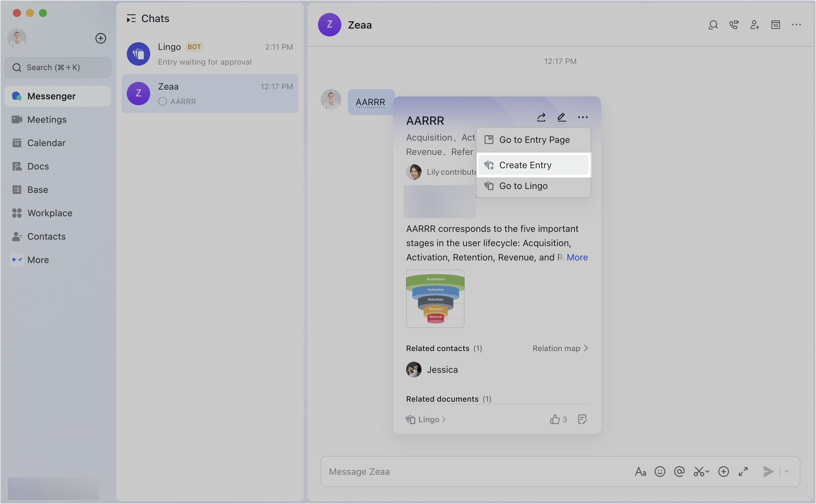Toggle the Chats list collapse icon
The width and height of the screenshot is (816, 504).
pos(131,19)
